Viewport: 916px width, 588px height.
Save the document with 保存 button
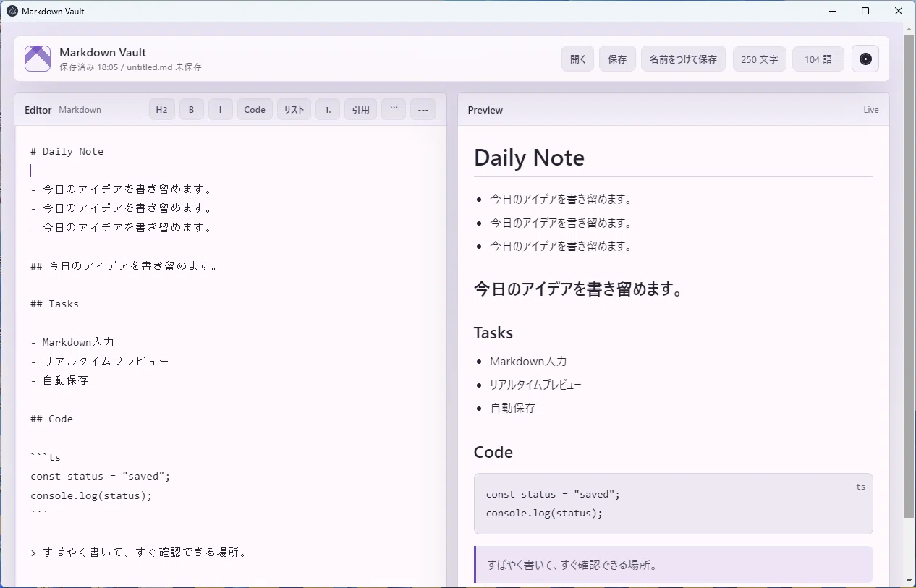point(617,59)
